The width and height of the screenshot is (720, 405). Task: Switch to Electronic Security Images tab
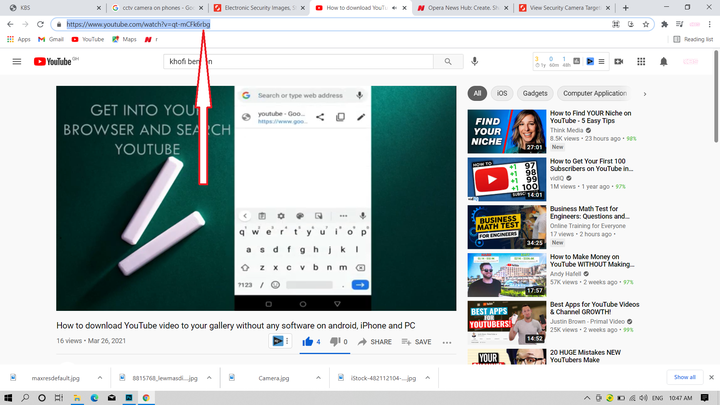point(259,8)
